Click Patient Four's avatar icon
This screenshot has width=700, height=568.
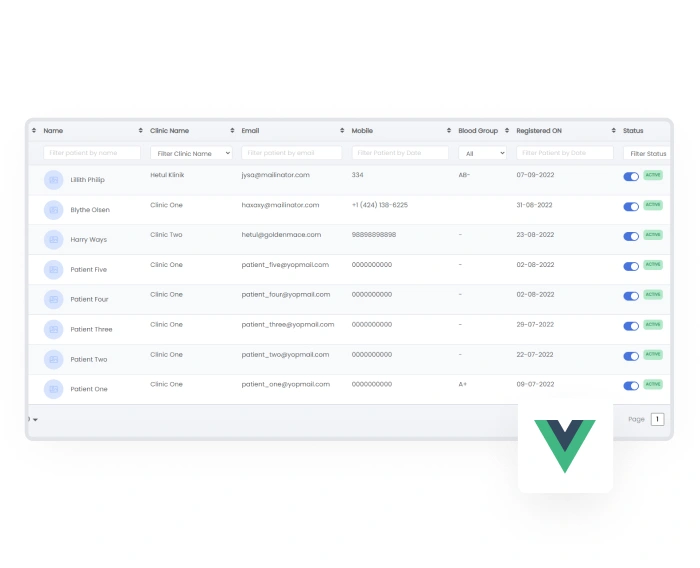[54, 300]
